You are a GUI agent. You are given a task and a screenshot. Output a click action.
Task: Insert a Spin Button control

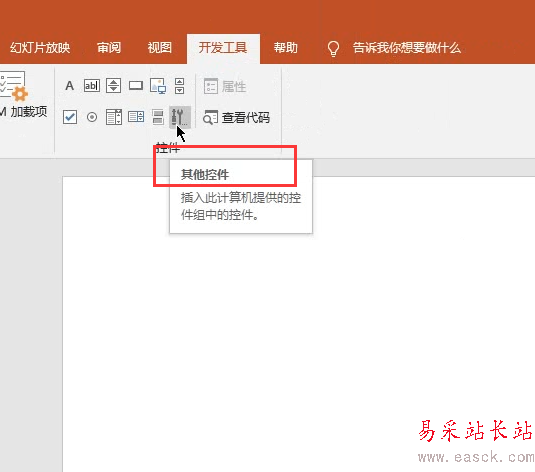coord(113,86)
